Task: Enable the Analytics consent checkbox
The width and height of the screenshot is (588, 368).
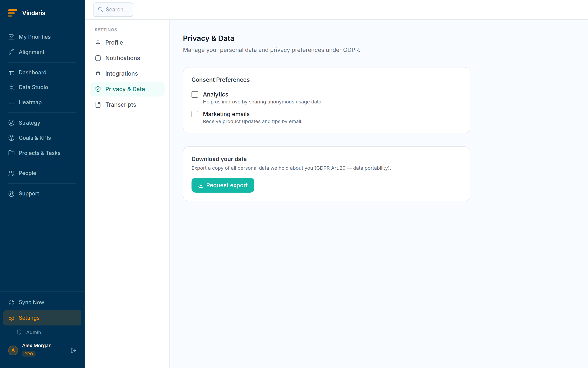Action: click(195, 94)
